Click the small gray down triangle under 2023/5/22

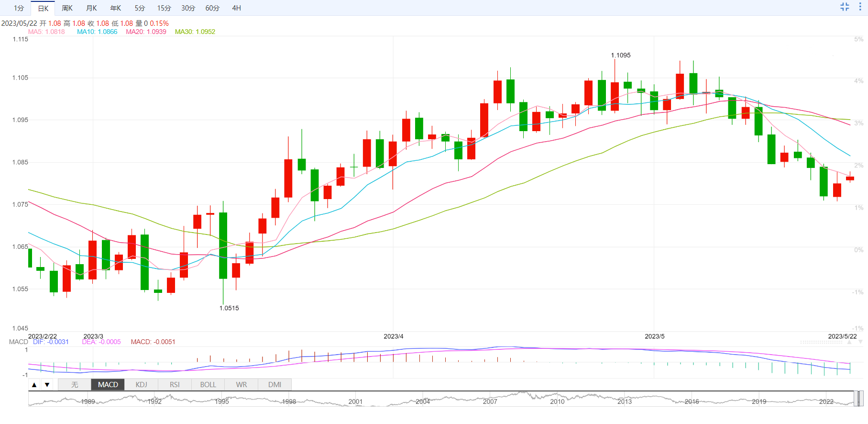tap(860, 342)
